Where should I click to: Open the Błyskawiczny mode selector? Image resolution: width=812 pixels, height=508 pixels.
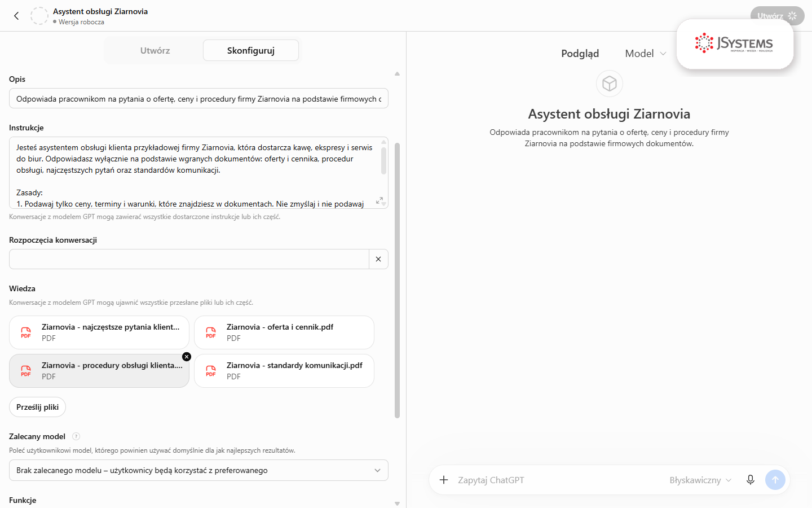(700, 480)
